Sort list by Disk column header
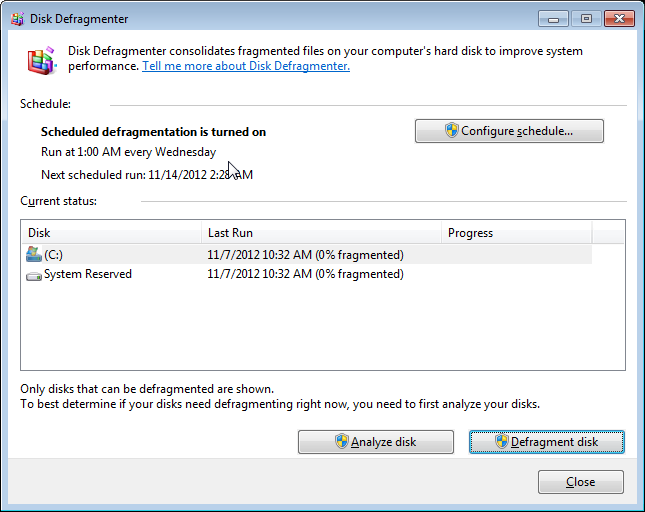This screenshot has height=512, width=645. pos(110,233)
